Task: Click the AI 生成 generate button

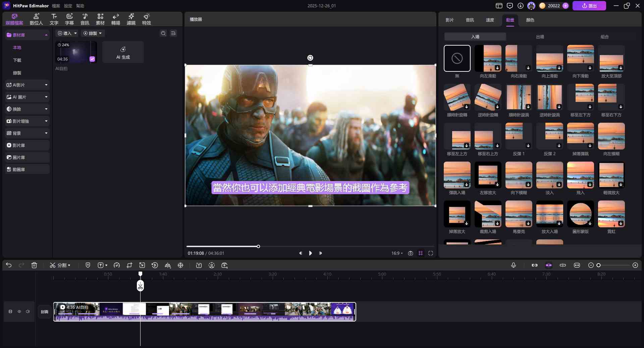Action: point(123,52)
